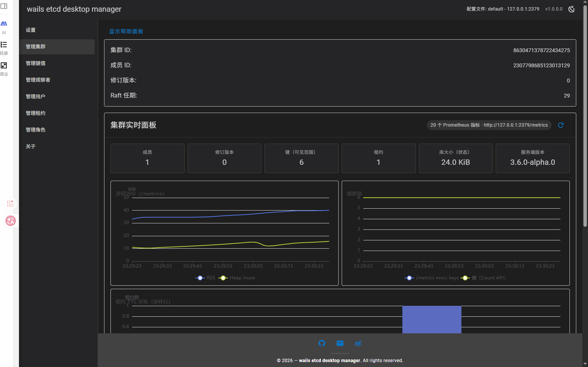The image size is (588, 367).
Task: Open 管理观察者 in the sidebar
Action: pyautogui.click(x=57, y=80)
